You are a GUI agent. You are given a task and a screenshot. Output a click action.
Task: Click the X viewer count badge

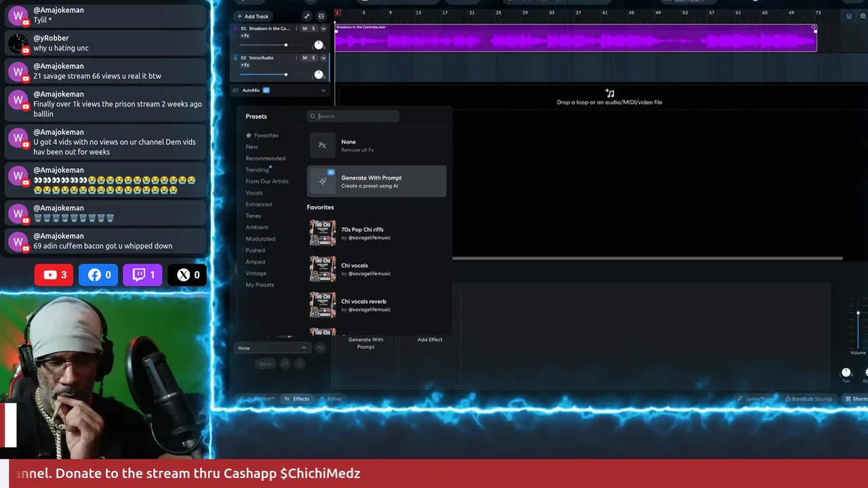pos(187,274)
